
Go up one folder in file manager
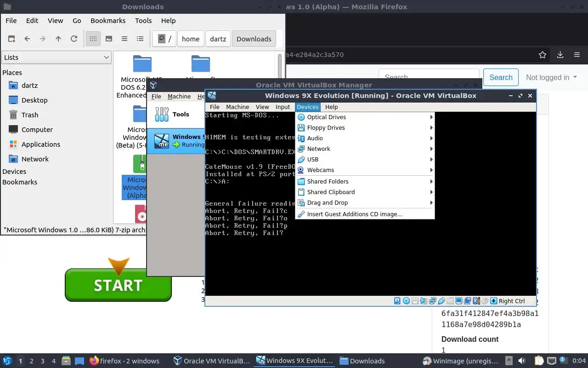click(58, 39)
